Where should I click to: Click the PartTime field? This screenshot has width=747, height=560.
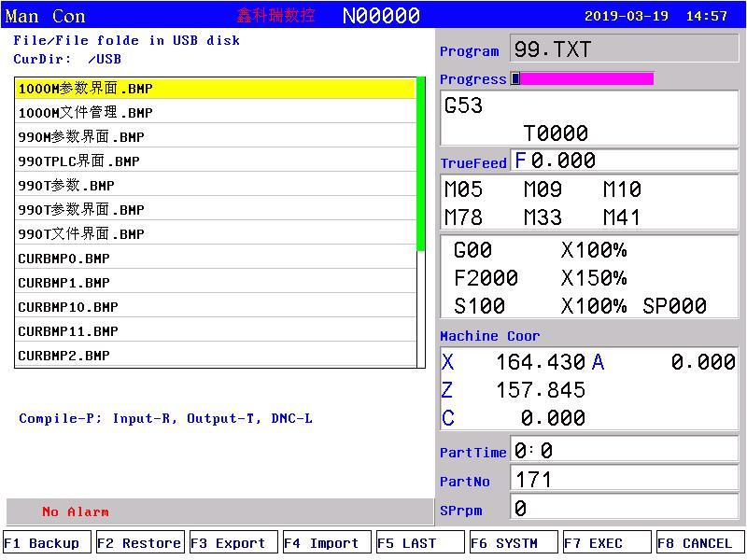tap(624, 450)
